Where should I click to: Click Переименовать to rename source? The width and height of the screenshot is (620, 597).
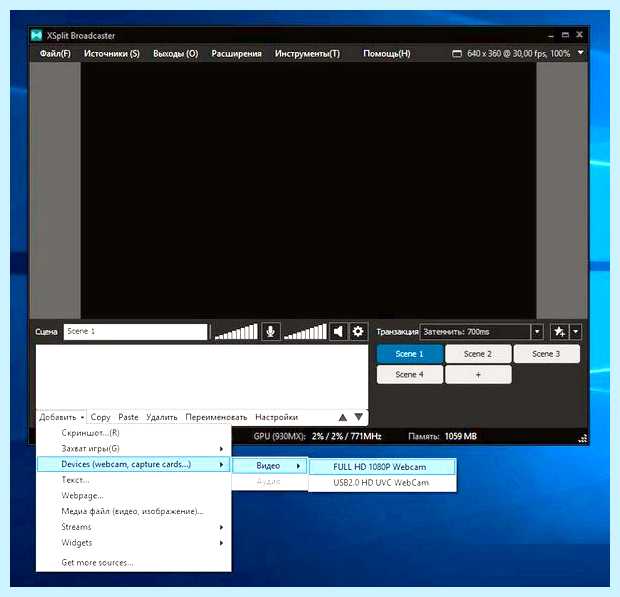pyautogui.click(x=216, y=417)
